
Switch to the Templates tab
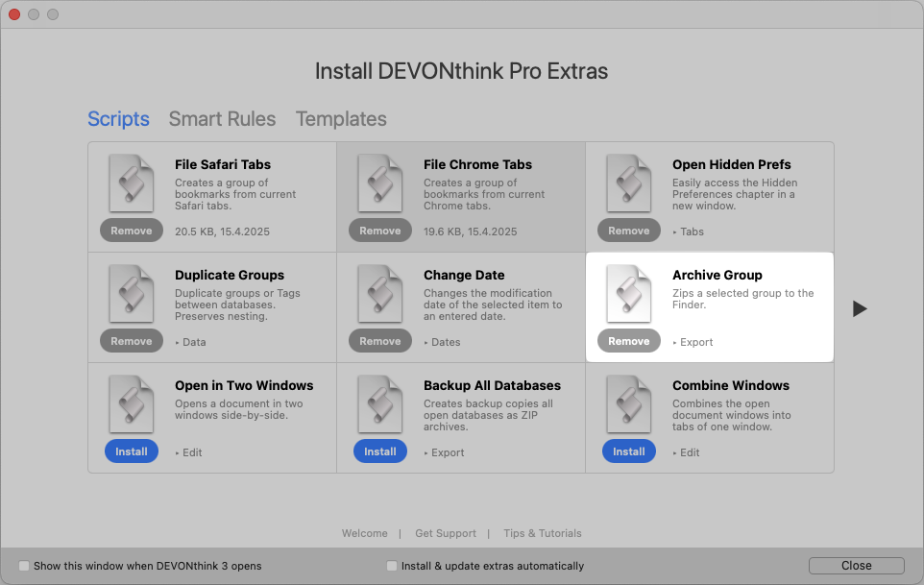(341, 119)
